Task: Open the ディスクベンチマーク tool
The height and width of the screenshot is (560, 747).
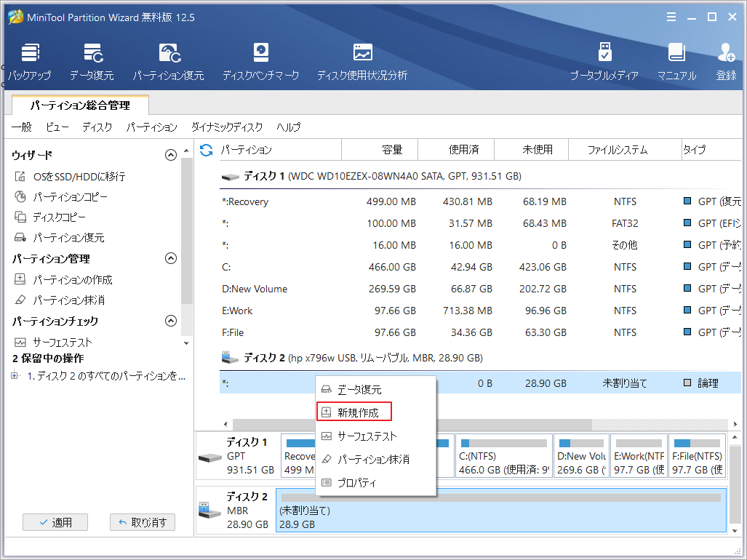Action: tap(260, 60)
